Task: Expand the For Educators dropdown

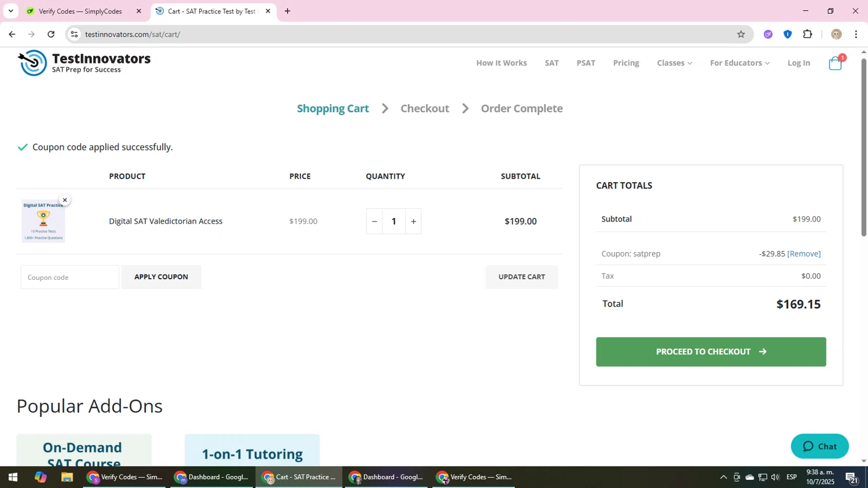Action: click(x=740, y=63)
